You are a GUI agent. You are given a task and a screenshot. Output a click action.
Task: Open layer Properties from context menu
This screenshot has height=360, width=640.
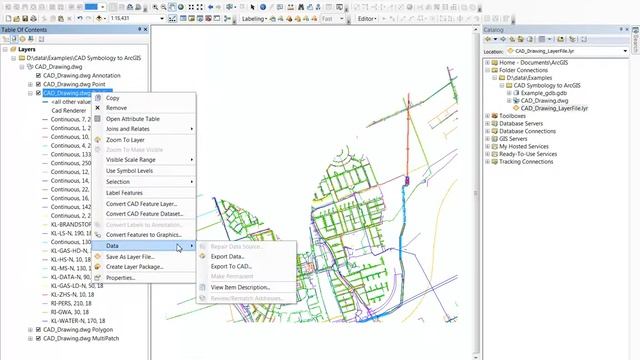pyautogui.click(x=144, y=278)
